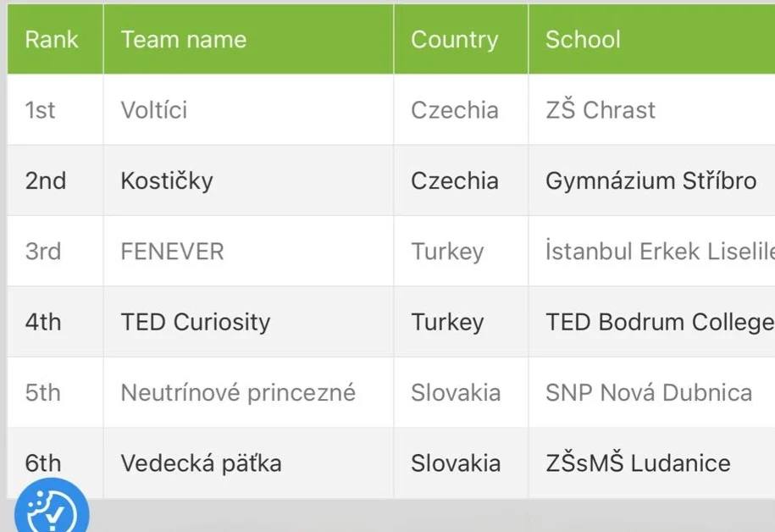Click the 1st rank cell
Viewport: 775px width, 532px height.
tap(40, 110)
